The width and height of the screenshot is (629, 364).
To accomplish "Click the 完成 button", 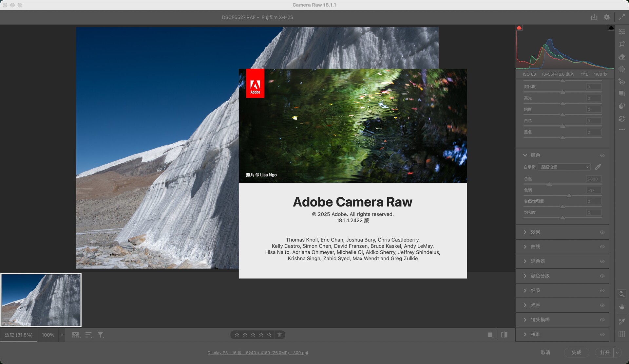I will (x=576, y=353).
